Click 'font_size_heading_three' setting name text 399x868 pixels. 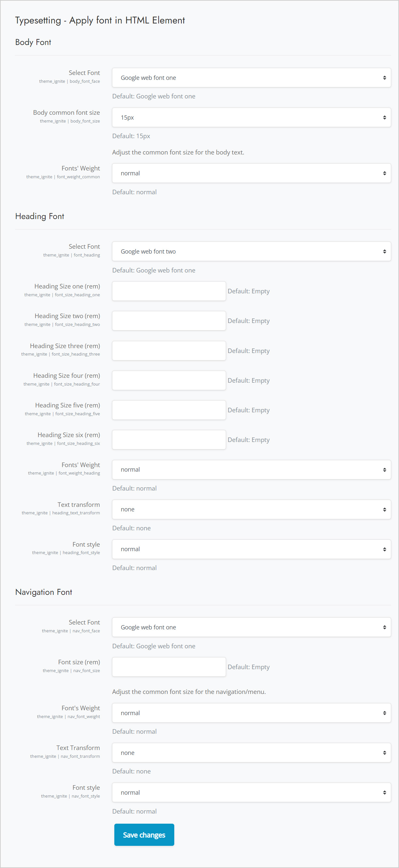pos(76,354)
